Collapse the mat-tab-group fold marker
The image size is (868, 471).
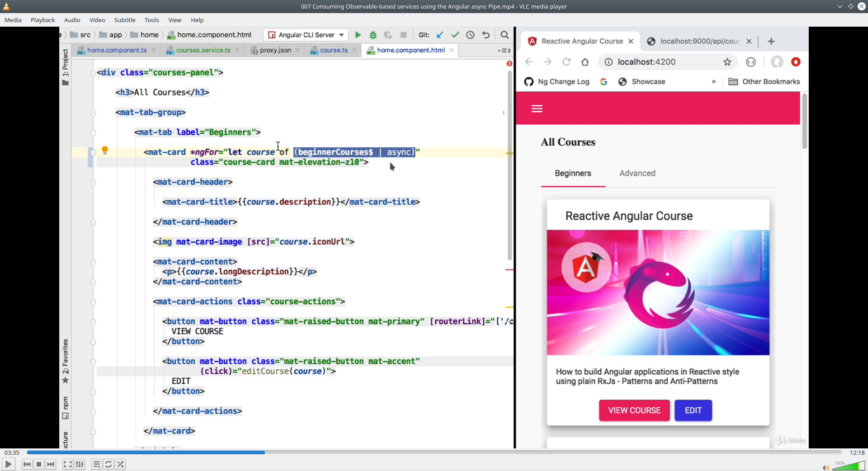(x=93, y=113)
